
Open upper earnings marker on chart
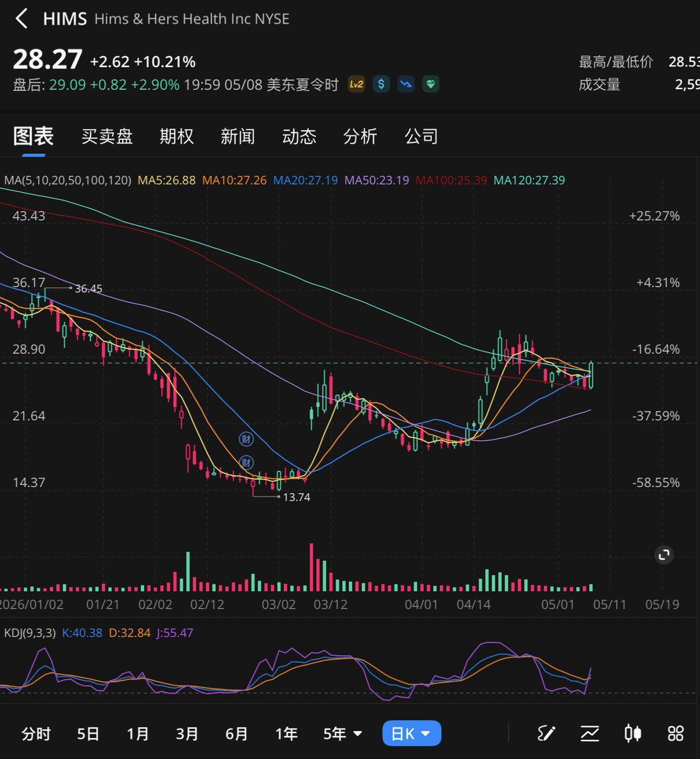click(x=246, y=438)
